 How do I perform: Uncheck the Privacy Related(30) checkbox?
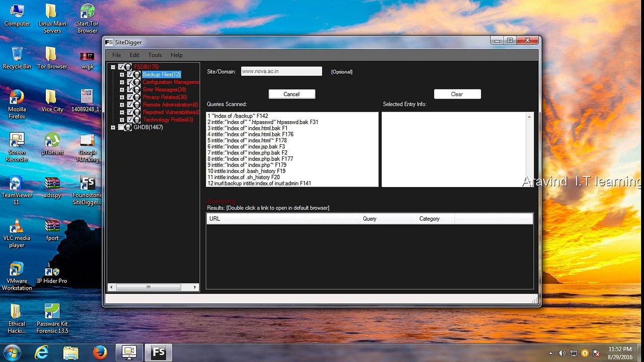[x=130, y=97]
